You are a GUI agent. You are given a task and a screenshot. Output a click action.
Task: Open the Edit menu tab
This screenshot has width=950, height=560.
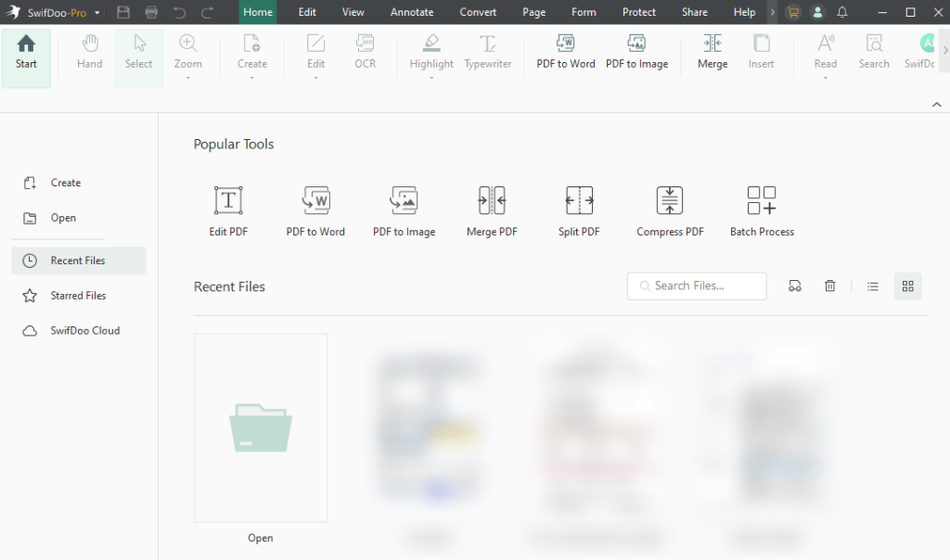point(307,12)
